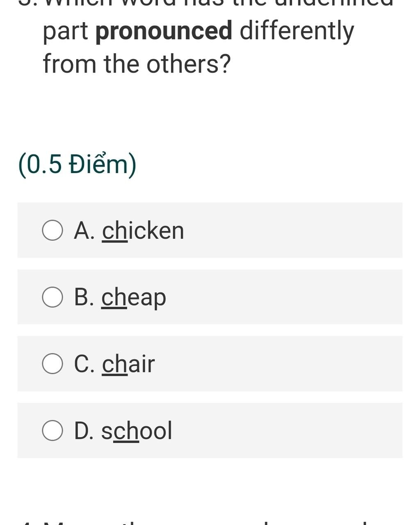Select radio button for B. cheap
420x525 pixels.
(52, 297)
